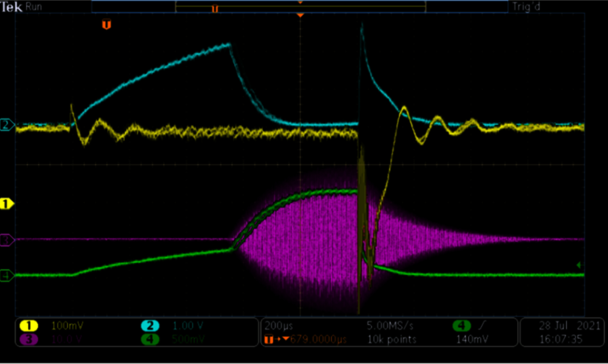Screen dimensions: 608x364
Task: Click the Trig'd trigger status indicator
Action: click(x=526, y=7)
